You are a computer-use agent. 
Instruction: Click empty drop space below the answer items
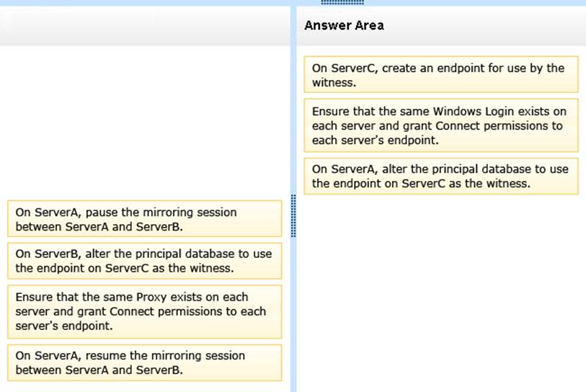(440, 288)
